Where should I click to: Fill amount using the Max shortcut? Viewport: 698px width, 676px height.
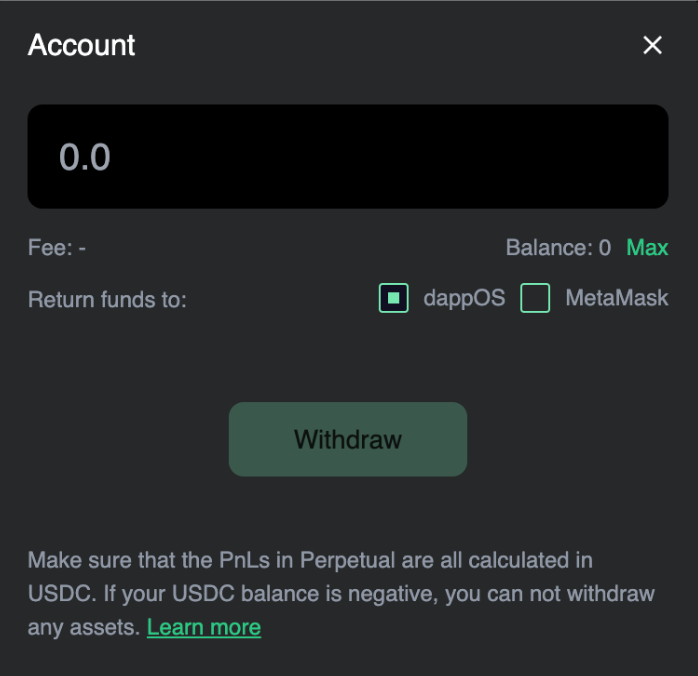click(647, 248)
